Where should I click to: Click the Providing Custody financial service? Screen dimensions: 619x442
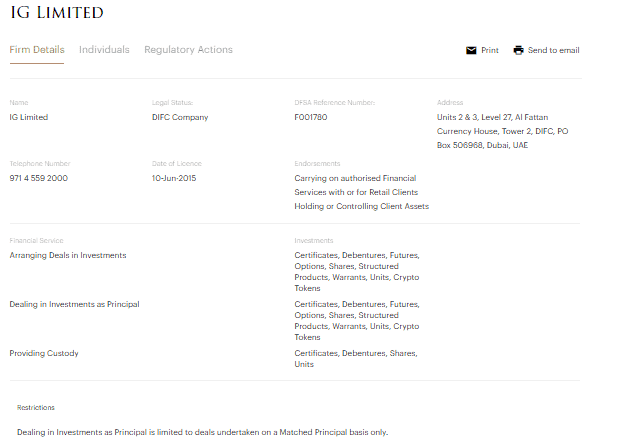coord(44,353)
